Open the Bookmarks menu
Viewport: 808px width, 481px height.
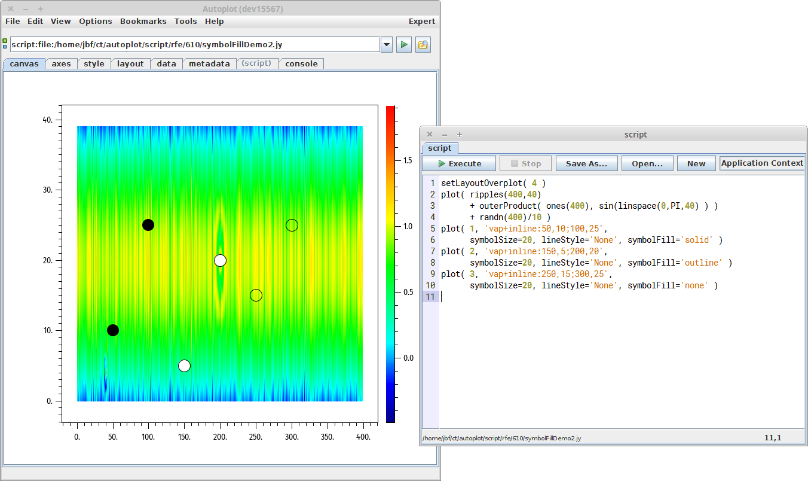143,21
